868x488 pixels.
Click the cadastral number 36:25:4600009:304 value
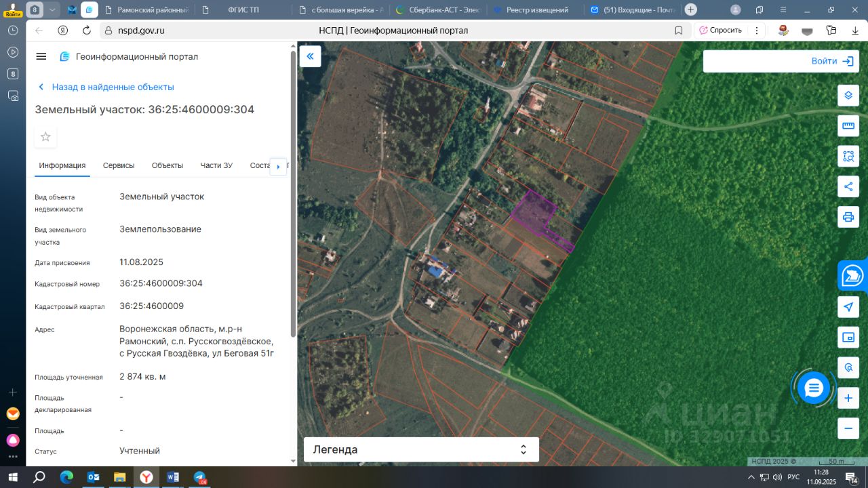[x=161, y=283]
